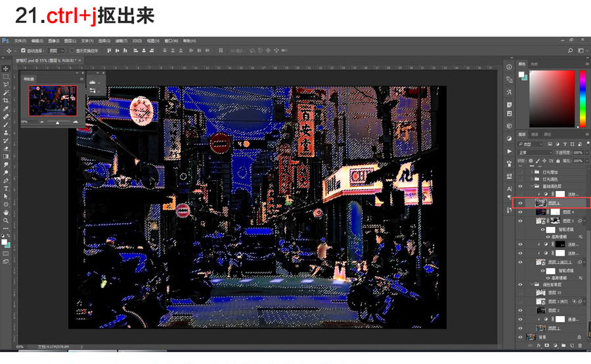Select the Gradient tool
This screenshot has width=591, height=364.
6,157
